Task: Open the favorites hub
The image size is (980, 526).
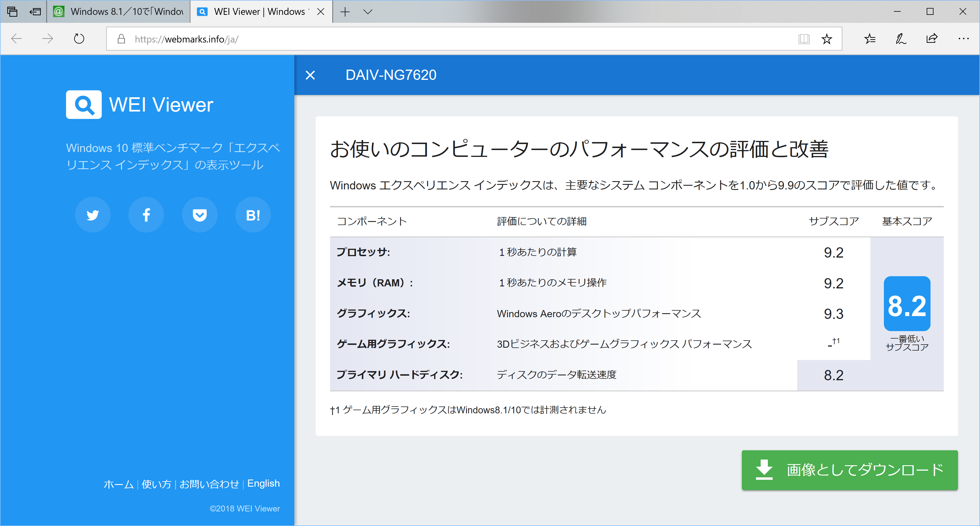Action: (x=870, y=39)
